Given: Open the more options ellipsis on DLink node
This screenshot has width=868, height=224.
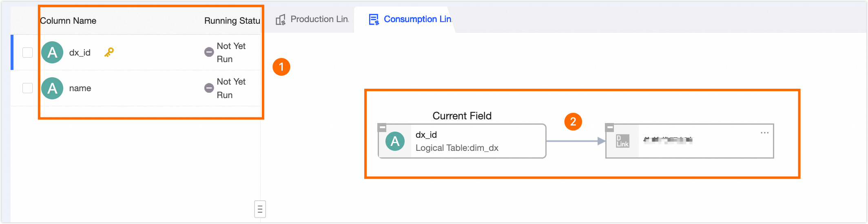Looking at the screenshot, I should pos(764,133).
